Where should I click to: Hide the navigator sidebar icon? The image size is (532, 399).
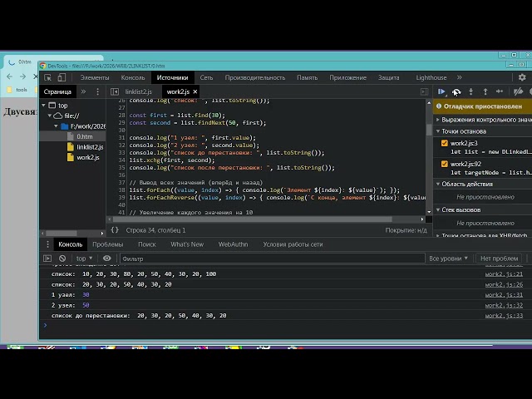coord(115,91)
